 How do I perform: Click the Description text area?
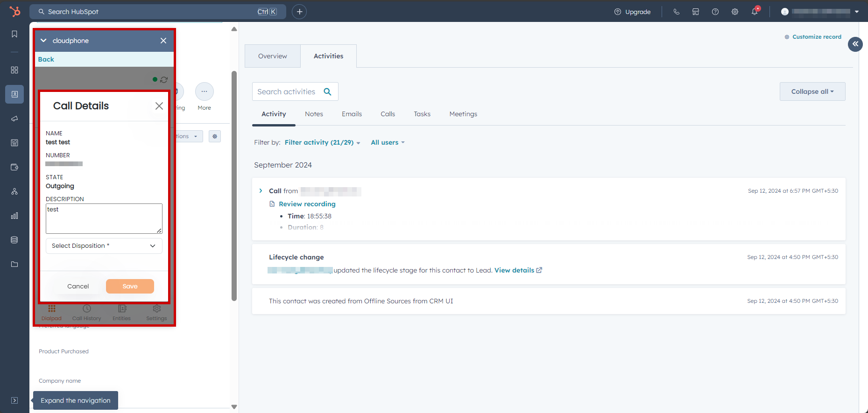point(104,218)
